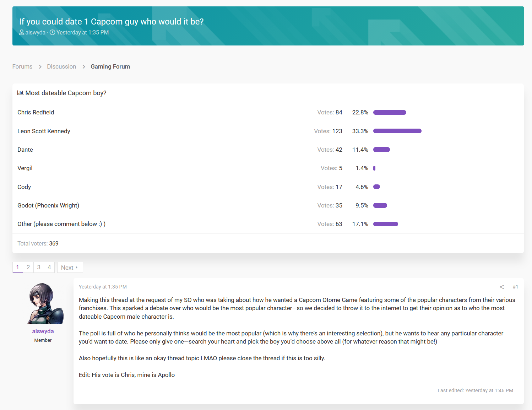Open the Forums breadcrumb link

point(22,66)
